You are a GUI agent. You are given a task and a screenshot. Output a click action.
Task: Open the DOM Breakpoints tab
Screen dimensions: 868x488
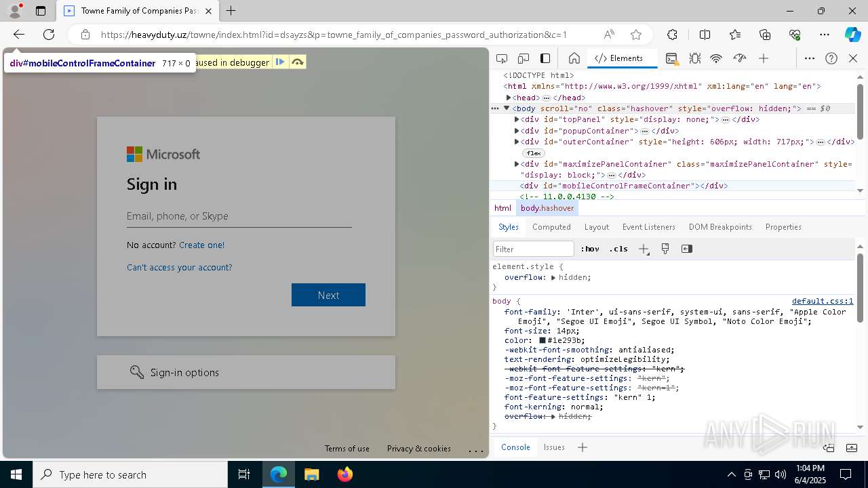[720, 227]
